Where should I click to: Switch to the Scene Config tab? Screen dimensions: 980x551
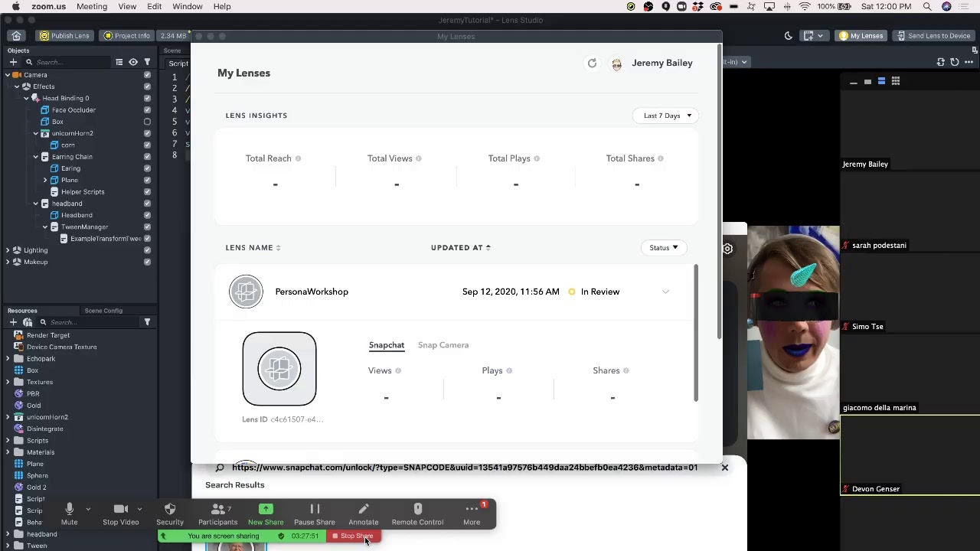103,311
